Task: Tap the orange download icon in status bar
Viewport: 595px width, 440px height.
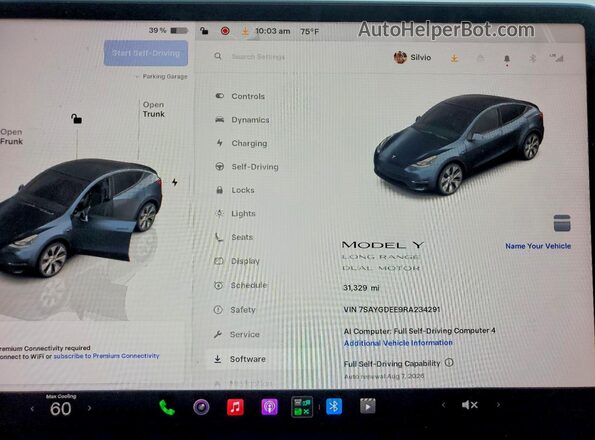Action: 245,31
